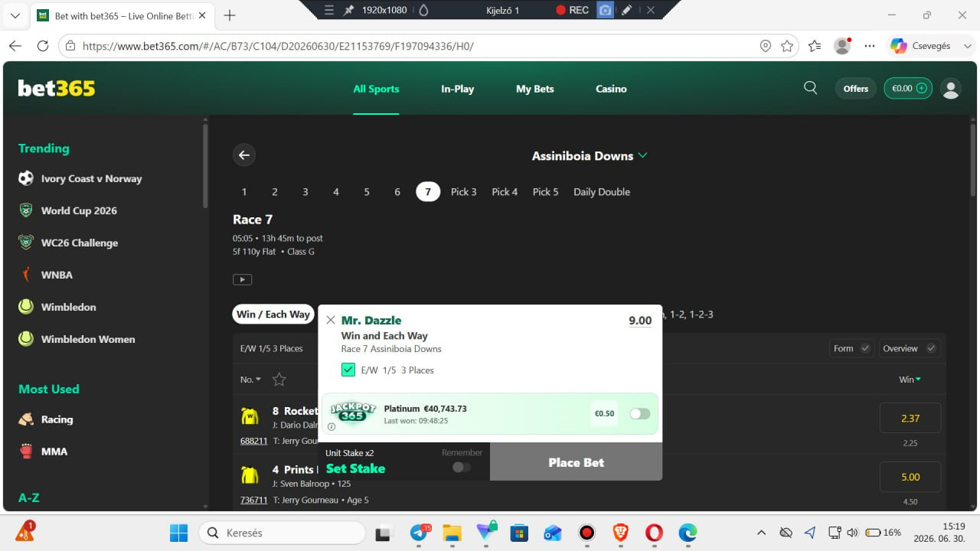This screenshot has width=980, height=551.
Task: Click the yellow jockey silk for Prints runner 4
Action: coord(250,475)
